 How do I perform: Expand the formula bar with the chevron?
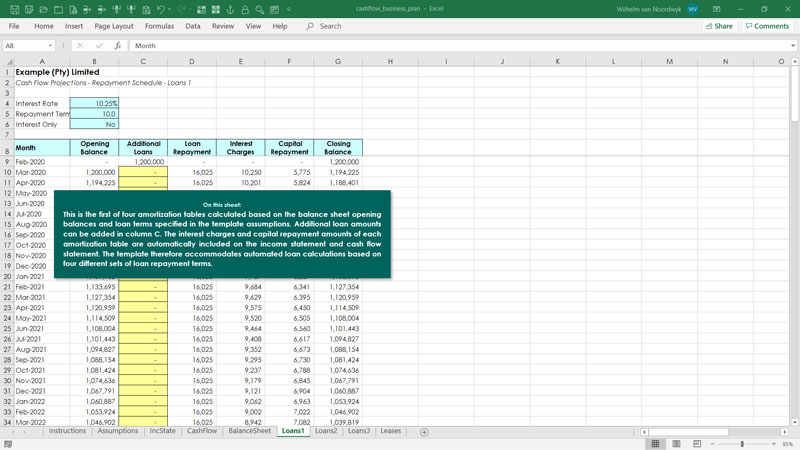793,45
